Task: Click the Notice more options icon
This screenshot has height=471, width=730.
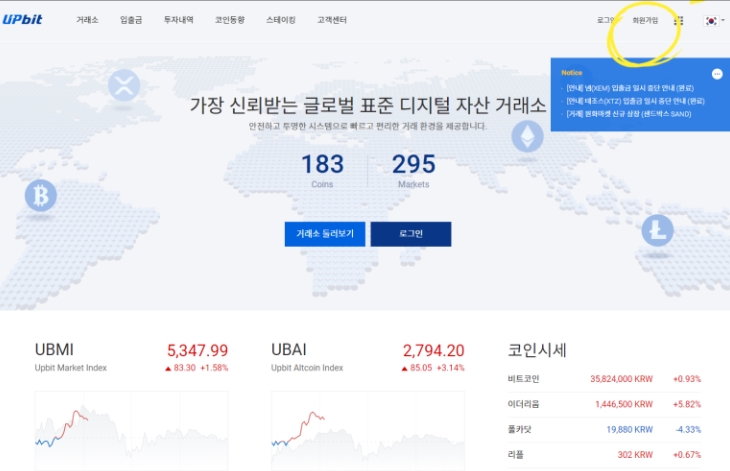Action: [x=717, y=74]
